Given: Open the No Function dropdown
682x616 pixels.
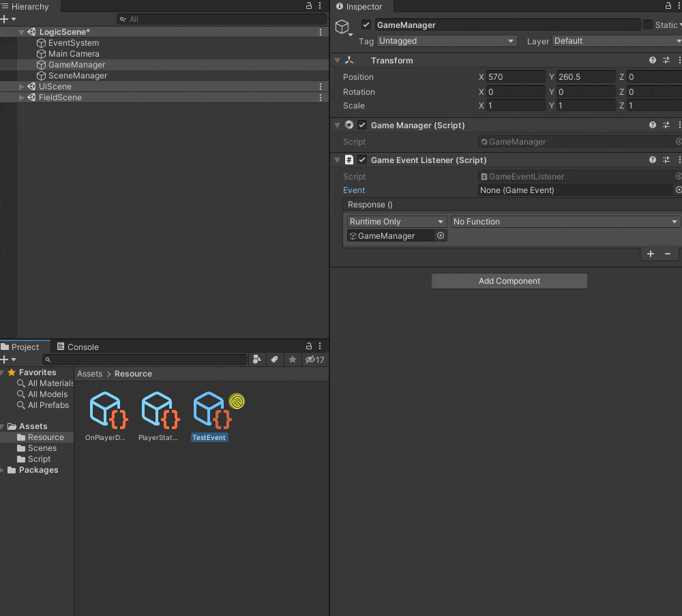Looking at the screenshot, I should [x=565, y=222].
